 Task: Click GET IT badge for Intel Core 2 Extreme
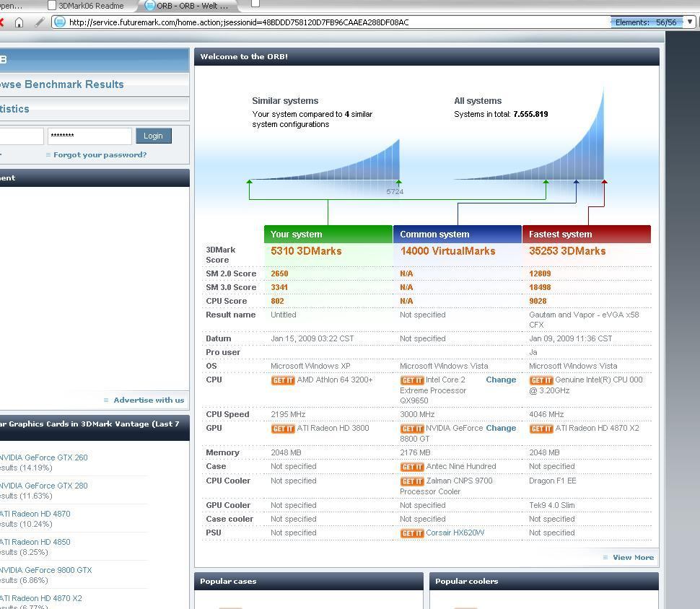pos(412,380)
